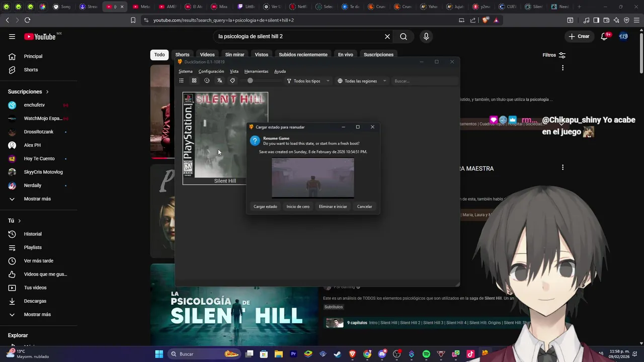Click the translate icon in DuckStation toolbar
The width and height of the screenshot is (644, 362).
[219, 80]
